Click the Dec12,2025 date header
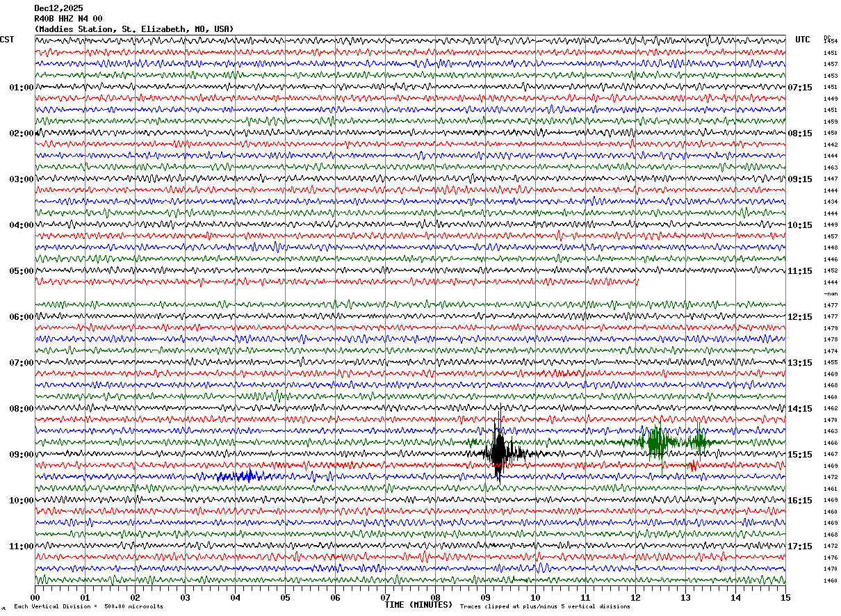 (x=58, y=8)
